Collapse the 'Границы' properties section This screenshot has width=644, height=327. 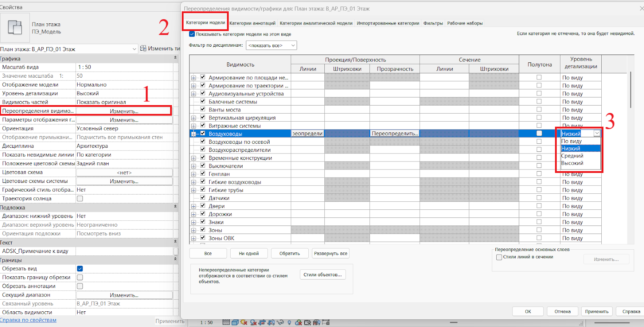tap(175, 260)
